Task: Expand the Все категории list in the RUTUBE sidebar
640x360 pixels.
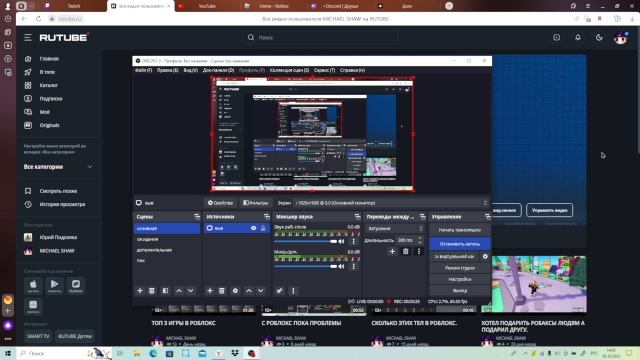Action: pyautogui.click(x=58, y=167)
